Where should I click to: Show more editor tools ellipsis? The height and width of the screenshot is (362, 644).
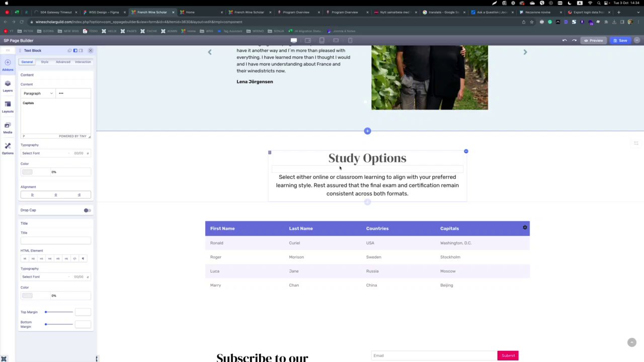[61, 93]
